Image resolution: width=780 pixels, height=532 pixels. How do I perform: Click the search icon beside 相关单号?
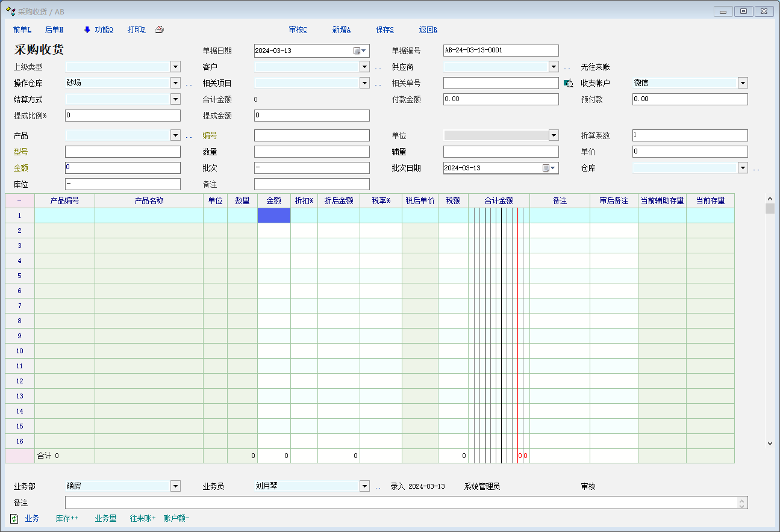tap(568, 84)
